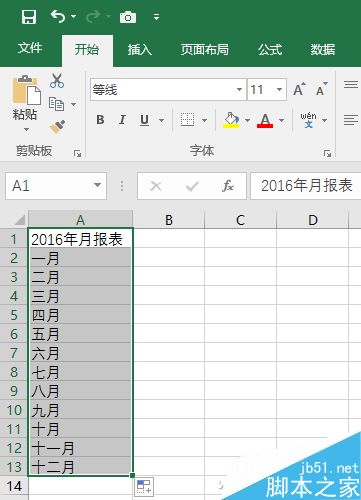Open the Borders dropdown arrow
The height and width of the screenshot is (500, 361).
click(x=205, y=120)
